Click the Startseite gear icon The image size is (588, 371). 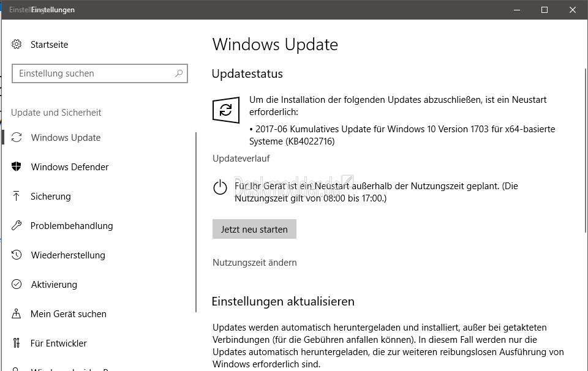17,44
